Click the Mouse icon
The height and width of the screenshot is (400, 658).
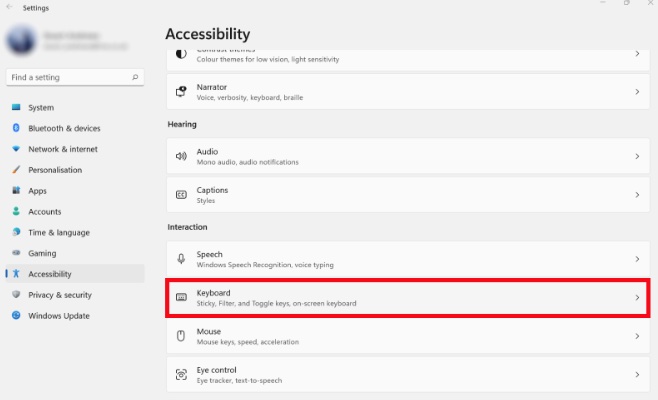click(x=181, y=336)
